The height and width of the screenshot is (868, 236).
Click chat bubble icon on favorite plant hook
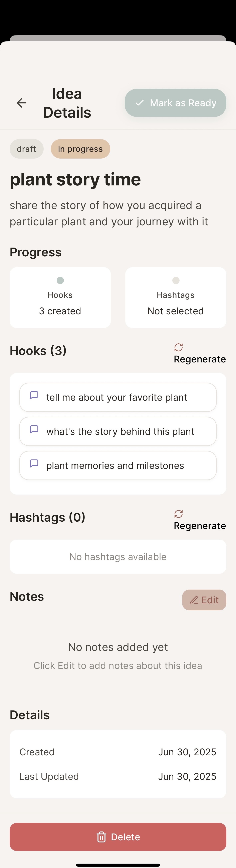[34, 395]
